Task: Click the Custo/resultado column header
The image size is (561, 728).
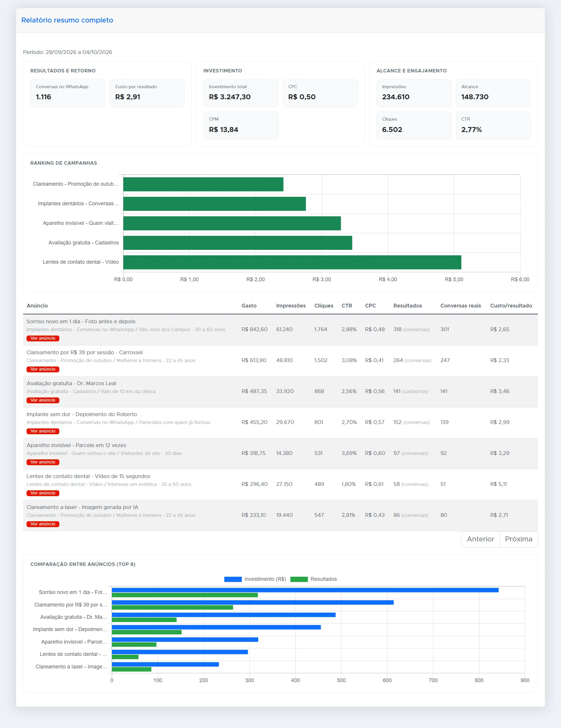Action: click(x=511, y=306)
